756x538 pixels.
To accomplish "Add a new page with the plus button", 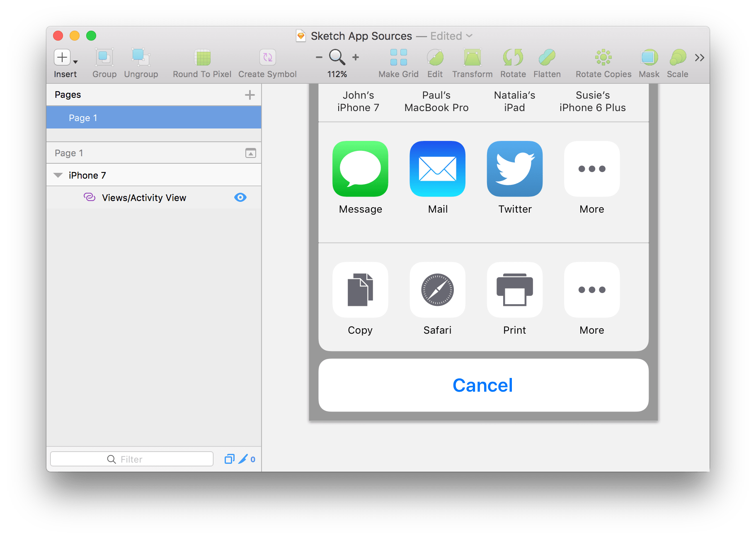I will [250, 95].
